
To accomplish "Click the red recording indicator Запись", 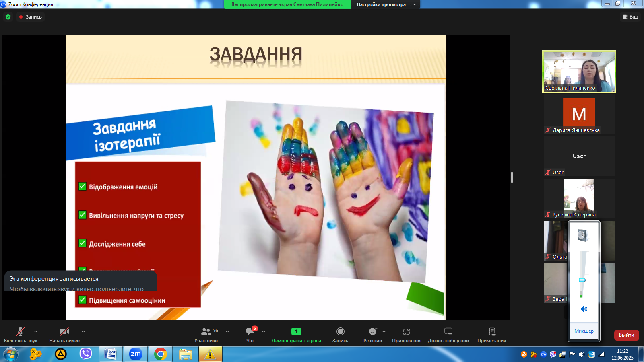I will tap(30, 17).
